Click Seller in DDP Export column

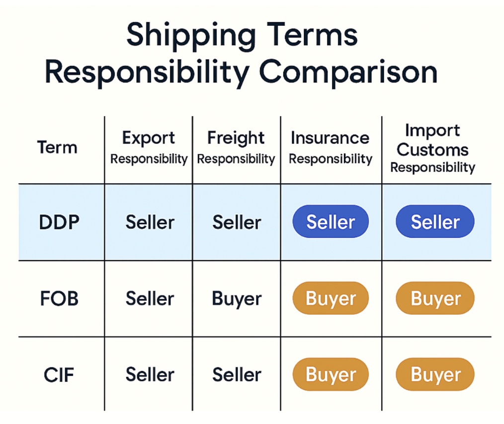tap(150, 222)
